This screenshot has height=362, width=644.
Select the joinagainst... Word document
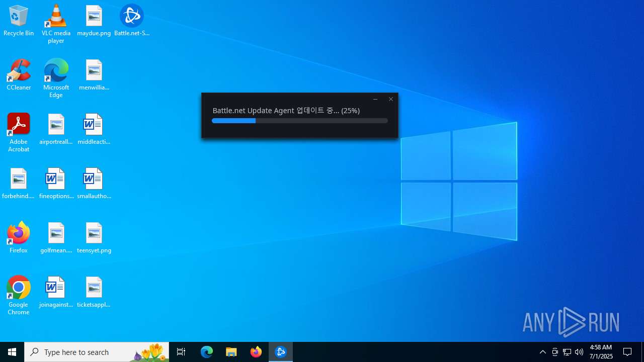(x=56, y=292)
